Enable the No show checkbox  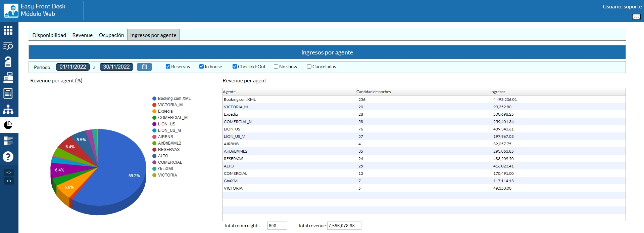pos(276,67)
